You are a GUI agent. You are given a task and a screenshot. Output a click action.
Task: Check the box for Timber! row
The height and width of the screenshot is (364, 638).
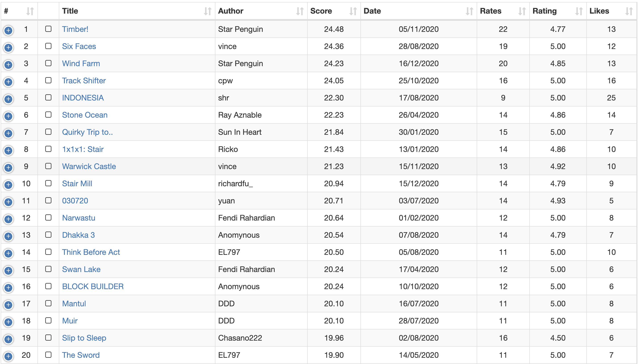[x=48, y=29]
